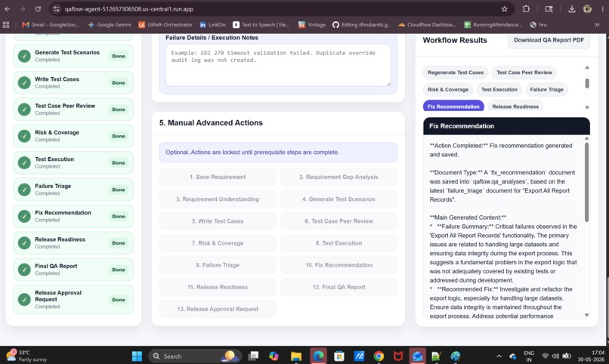The image size is (609, 364).
Task: Open the Chrome profile avatar
Action: (587, 9)
